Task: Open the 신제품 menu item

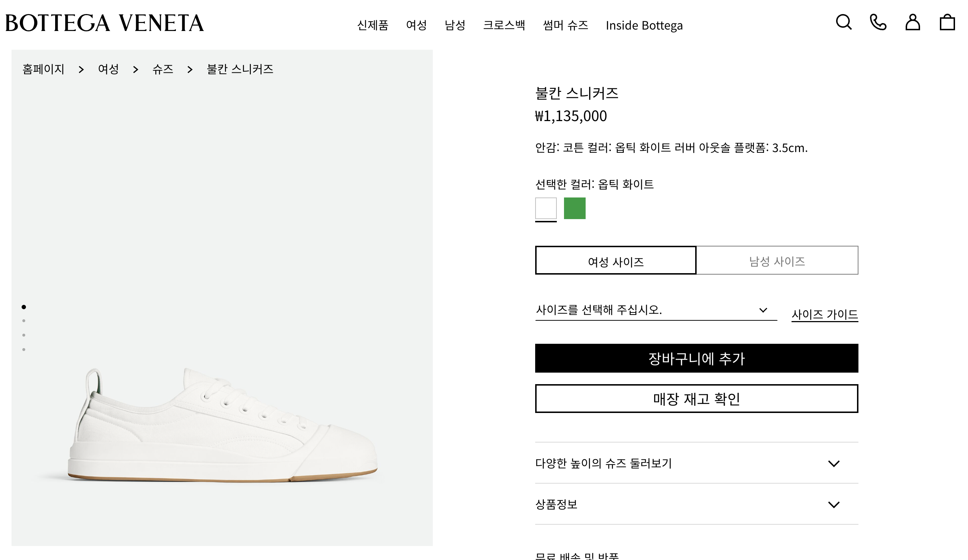Action: (373, 25)
